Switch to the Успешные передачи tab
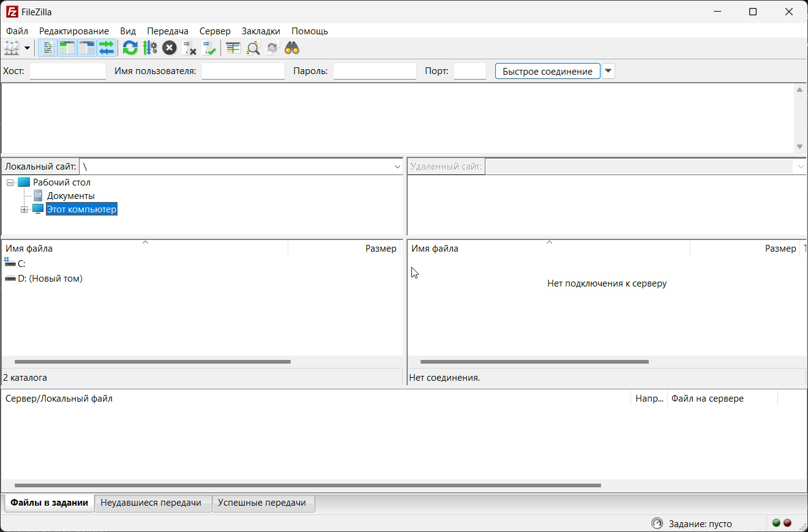Image resolution: width=808 pixels, height=532 pixels. (x=263, y=503)
